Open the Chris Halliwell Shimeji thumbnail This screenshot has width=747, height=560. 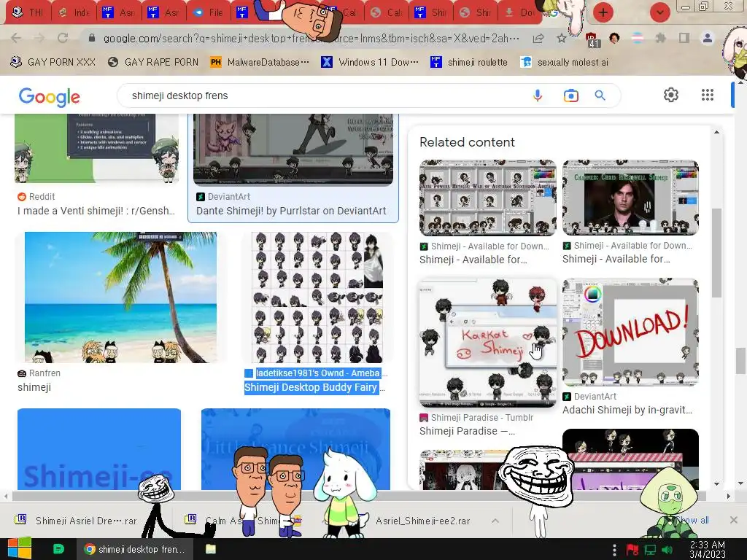[630, 198]
